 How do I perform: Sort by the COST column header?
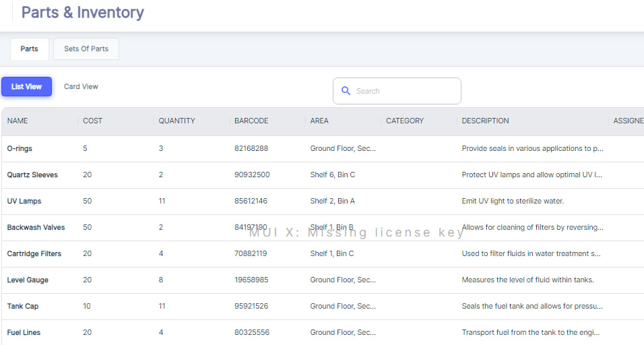pos(93,121)
